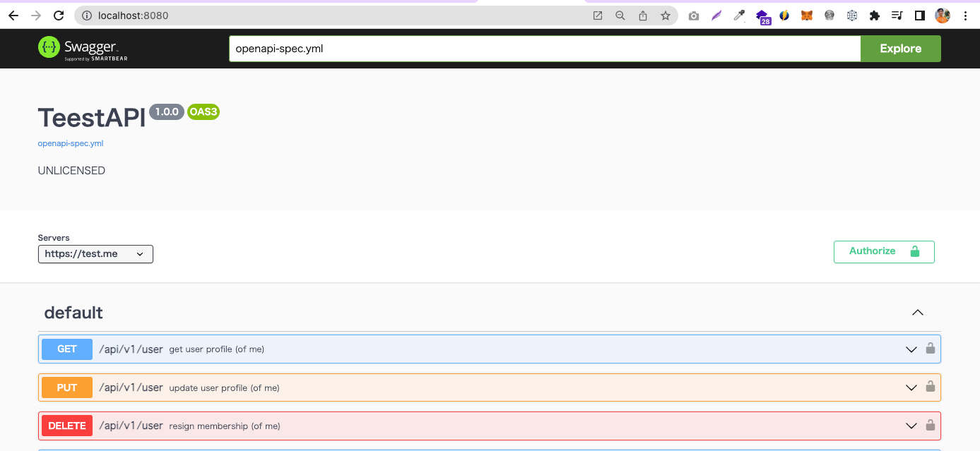Click the lock icon on PUT /api/v1/user
Viewport: 980px width, 451px height.
tap(931, 387)
